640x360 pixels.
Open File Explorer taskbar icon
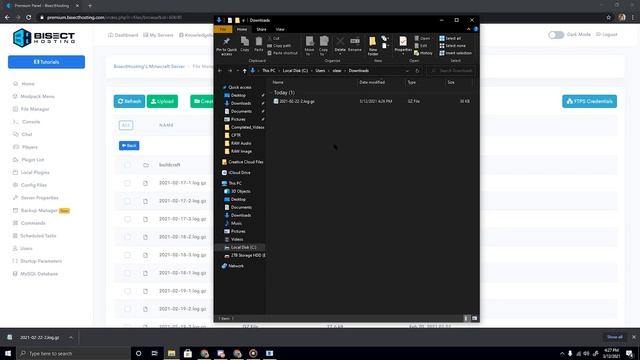(171, 353)
